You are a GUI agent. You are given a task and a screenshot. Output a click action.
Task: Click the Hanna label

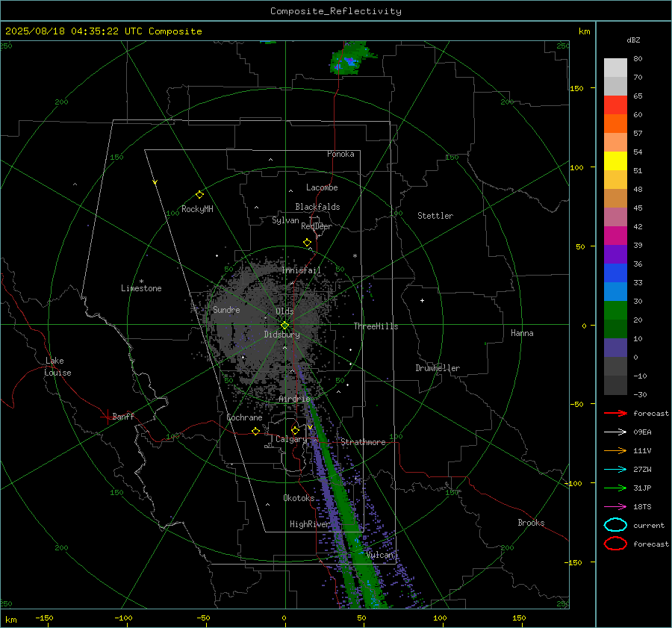tap(522, 333)
